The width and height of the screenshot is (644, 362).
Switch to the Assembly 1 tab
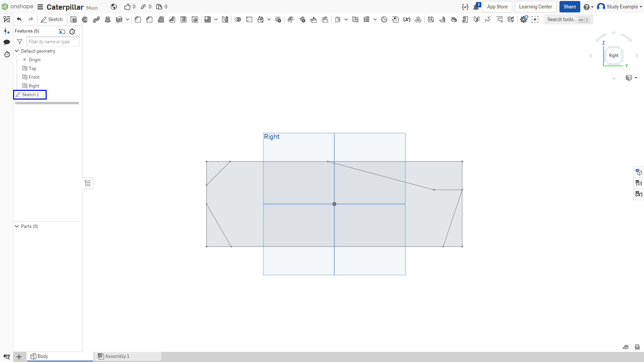pos(128,356)
